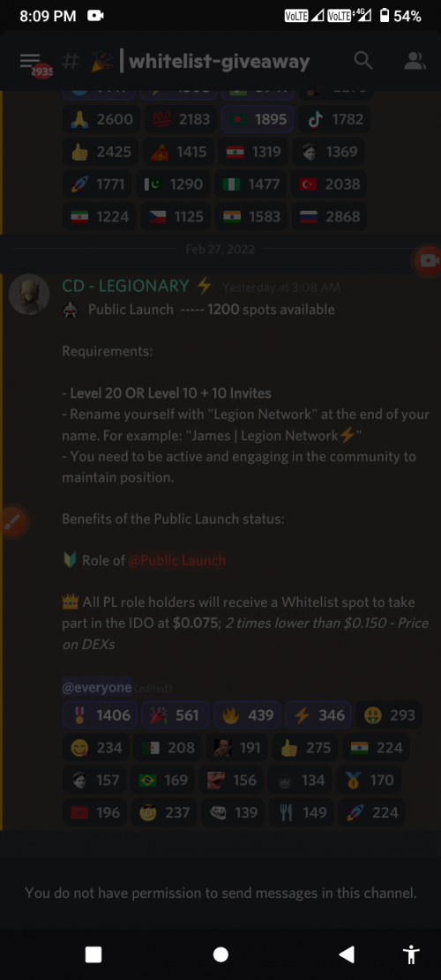The height and width of the screenshot is (980, 441).
Task: Toggle the lightning reaction showing 346
Action: coord(318,715)
